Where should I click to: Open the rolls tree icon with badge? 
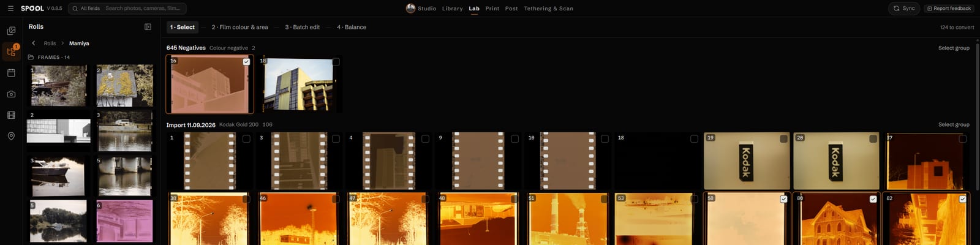11,51
